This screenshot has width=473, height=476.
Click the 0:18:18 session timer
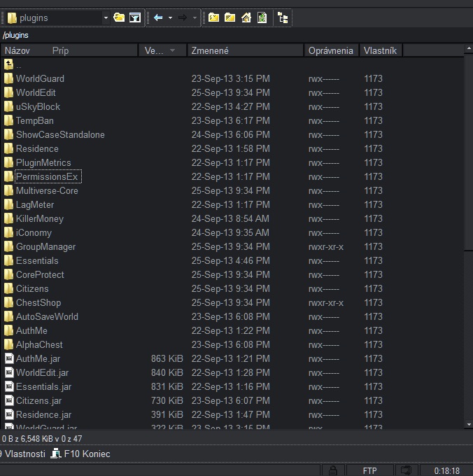(x=446, y=470)
